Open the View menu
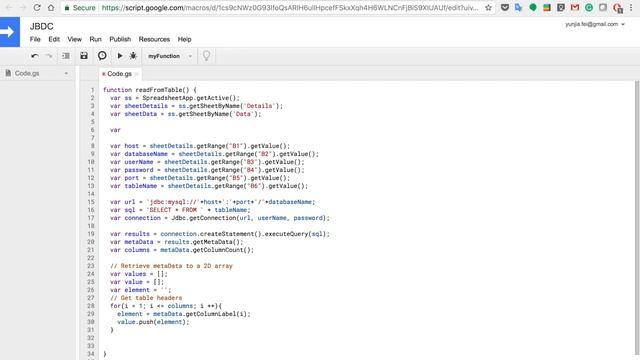 74,39
